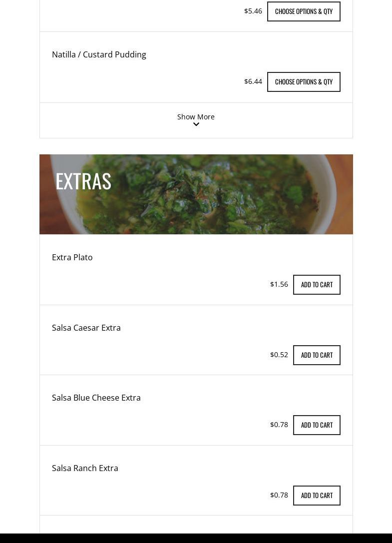
Task: Click the $6.44 Natilla price
Action: [253, 81]
